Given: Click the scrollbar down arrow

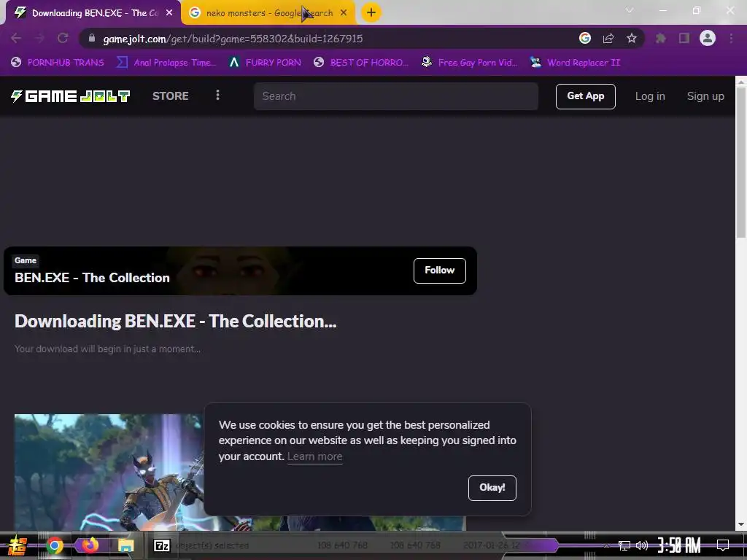Looking at the screenshot, I should pyautogui.click(x=741, y=524).
